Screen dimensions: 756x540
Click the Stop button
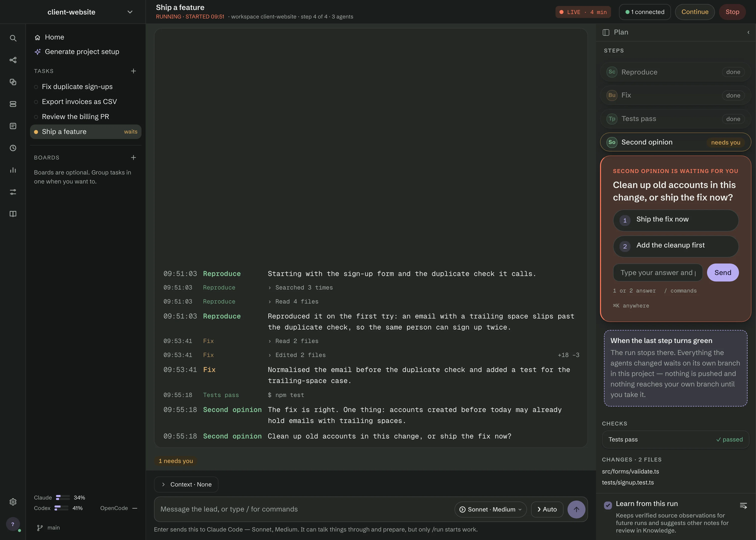point(732,12)
